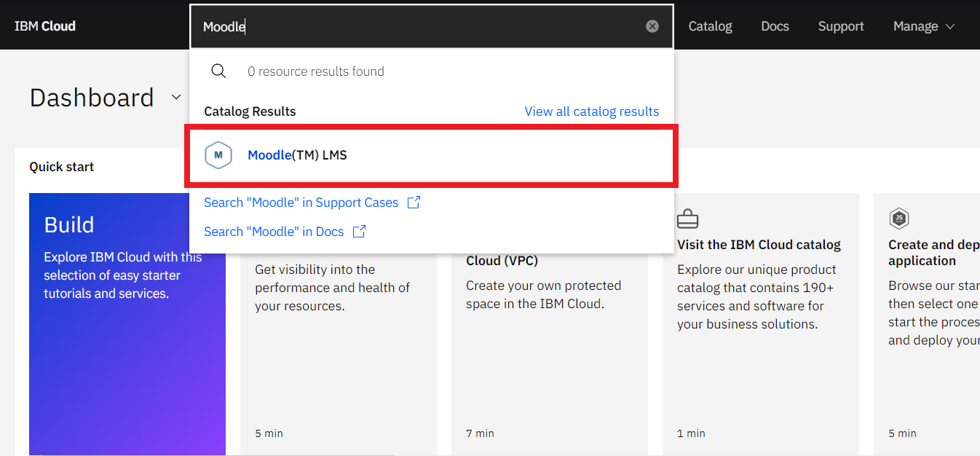This screenshot has width=980, height=456.
Task: Click the Moodle(TM) LMS hexagon icon
Action: (x=218, y=155)
